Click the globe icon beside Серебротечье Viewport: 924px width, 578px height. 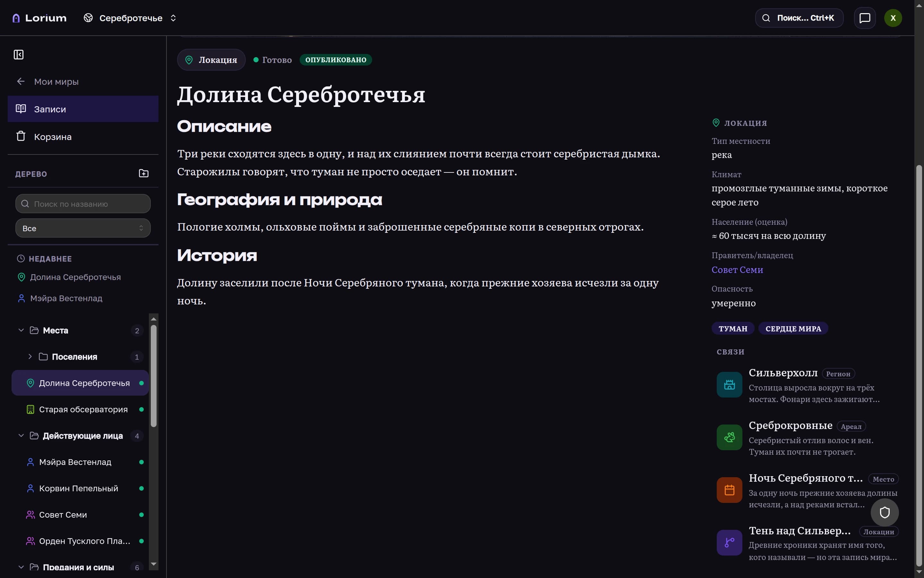click(x=88, y=18)
